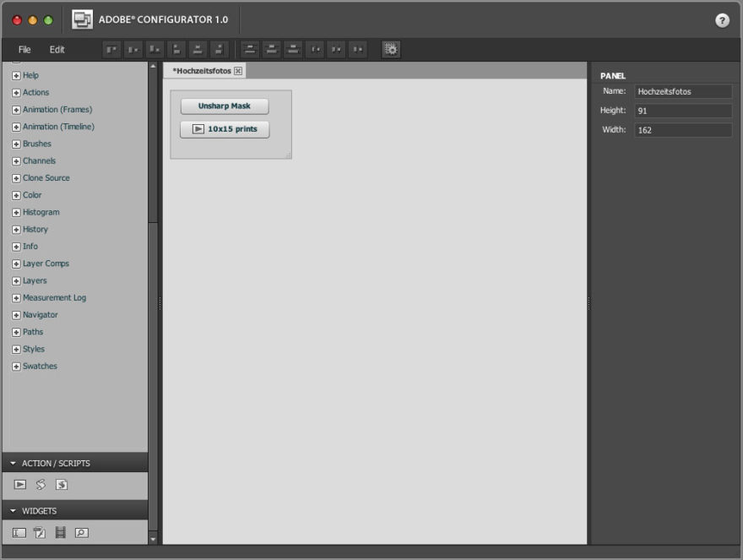This screenshot has height=560, width=743.
Task: Click fifth align icon in first toolbar group
Action: [198, 49]
